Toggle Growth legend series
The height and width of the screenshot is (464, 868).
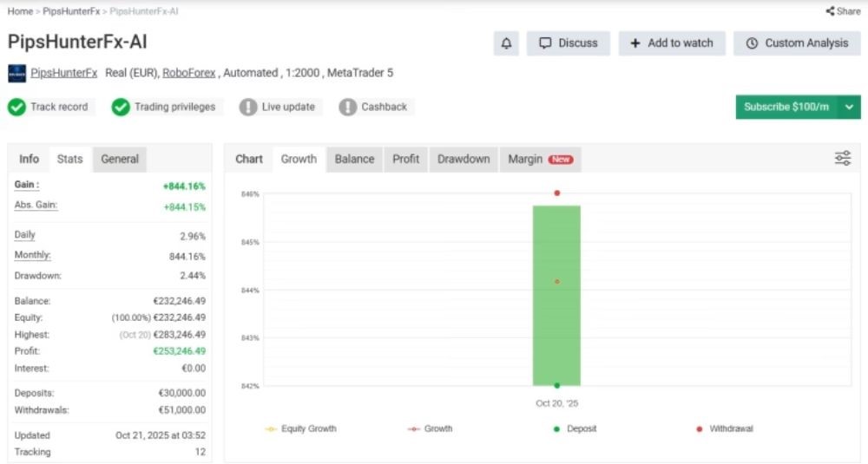point(431,428)
